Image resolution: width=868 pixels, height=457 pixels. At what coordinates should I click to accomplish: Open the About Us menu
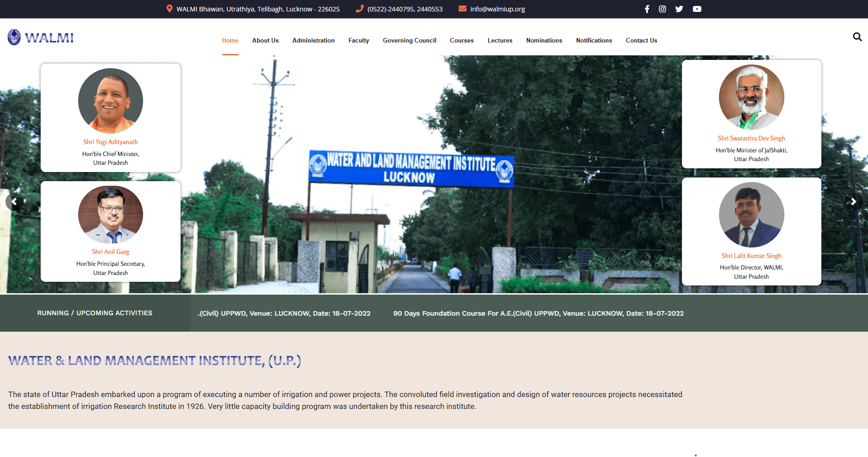(266, 40)
